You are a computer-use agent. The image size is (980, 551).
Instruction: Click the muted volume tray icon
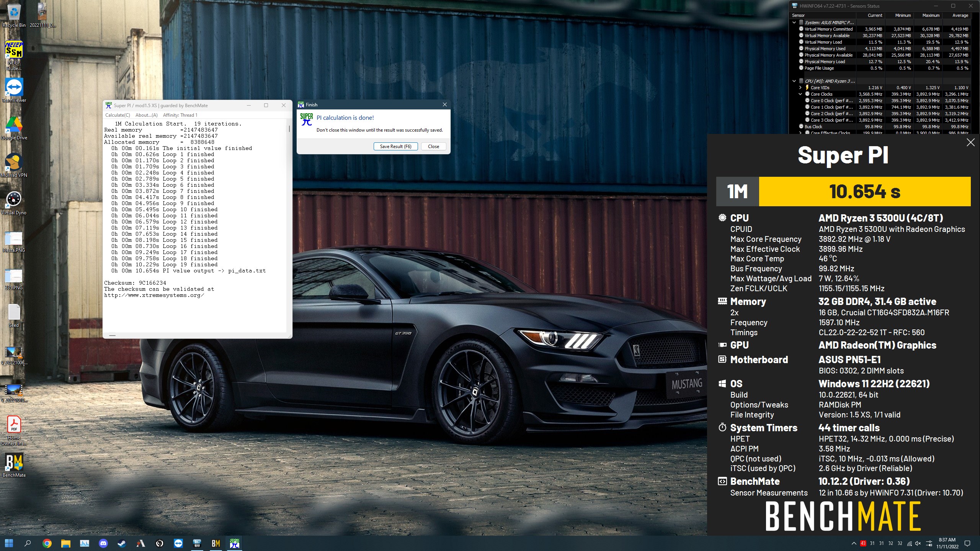(x=918, y=543)
